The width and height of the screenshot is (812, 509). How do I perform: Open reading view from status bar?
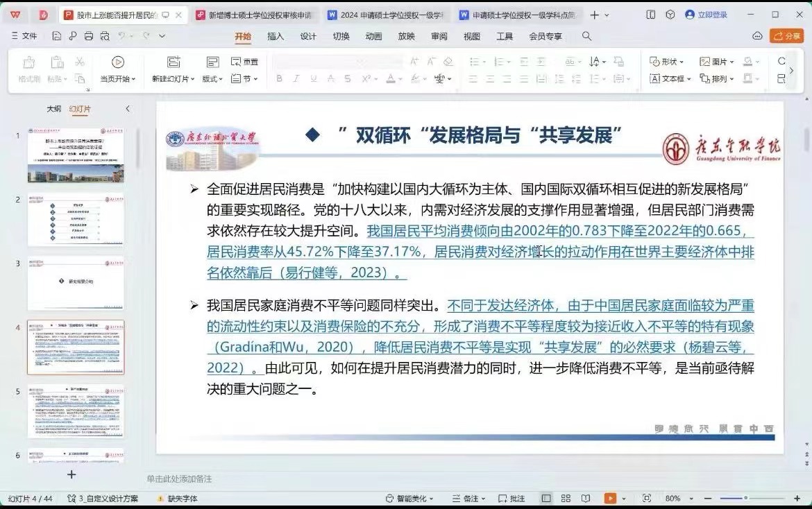pos(586,498)
